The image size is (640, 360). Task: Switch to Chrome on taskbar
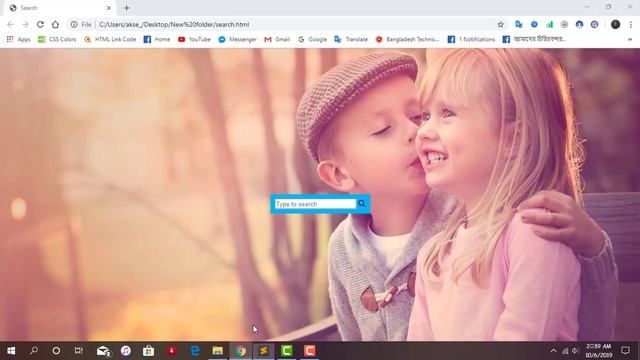[x=240, y=351]
